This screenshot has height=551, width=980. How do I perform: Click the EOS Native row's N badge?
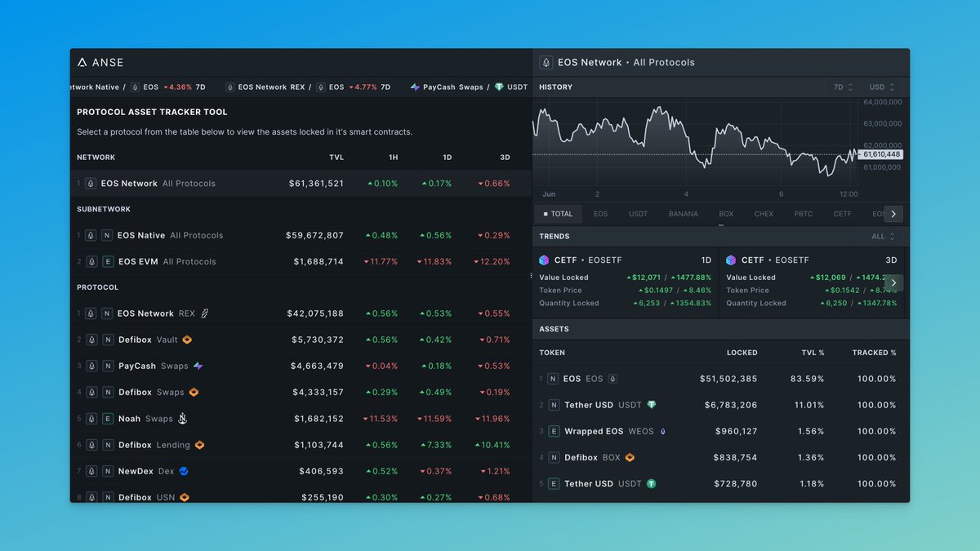(107, 235)
